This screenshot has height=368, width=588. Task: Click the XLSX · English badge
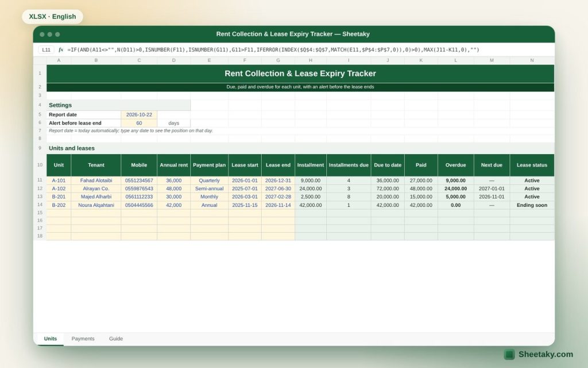(x=52, y=17)
